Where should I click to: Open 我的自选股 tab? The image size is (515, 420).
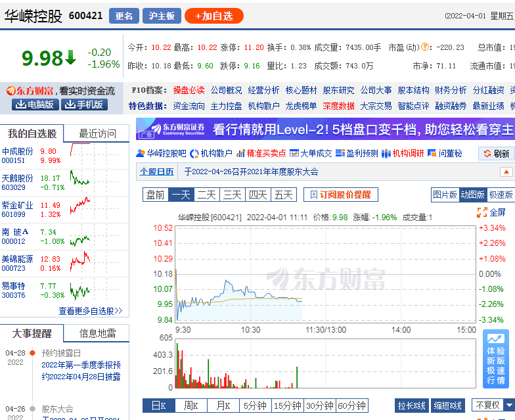tap(32, 133)
